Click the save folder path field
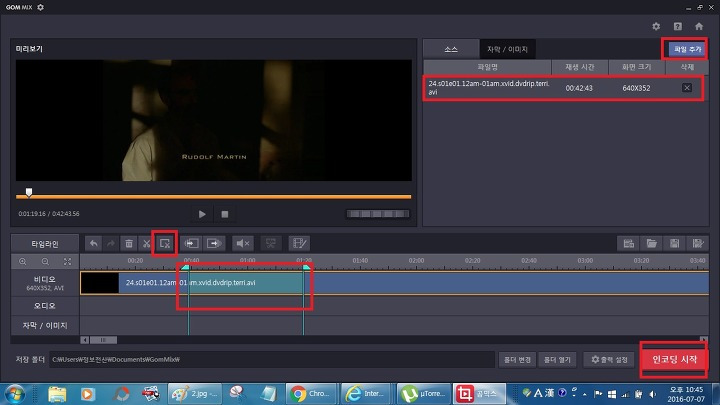The image size is (720, 405). pyautogui.click(x=272, y=360)
